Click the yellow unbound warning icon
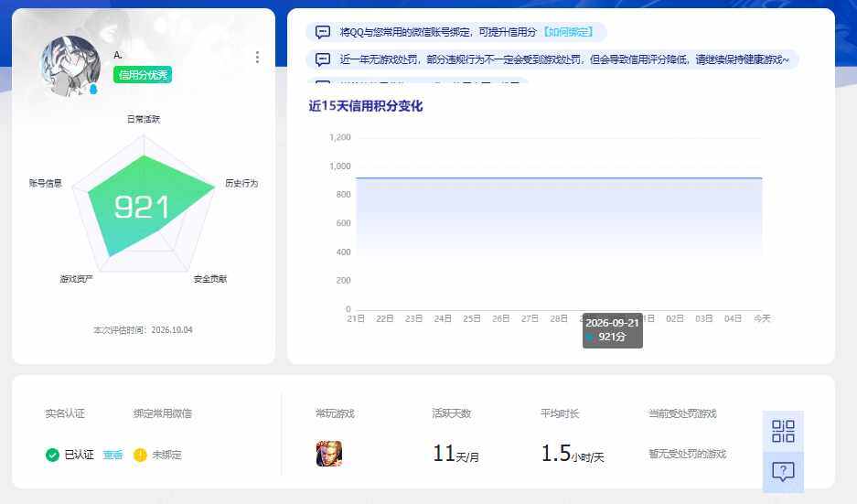Image resolution: width=857 pixels, height=504 pixels. pyautogui.click(x=141, y=455)
